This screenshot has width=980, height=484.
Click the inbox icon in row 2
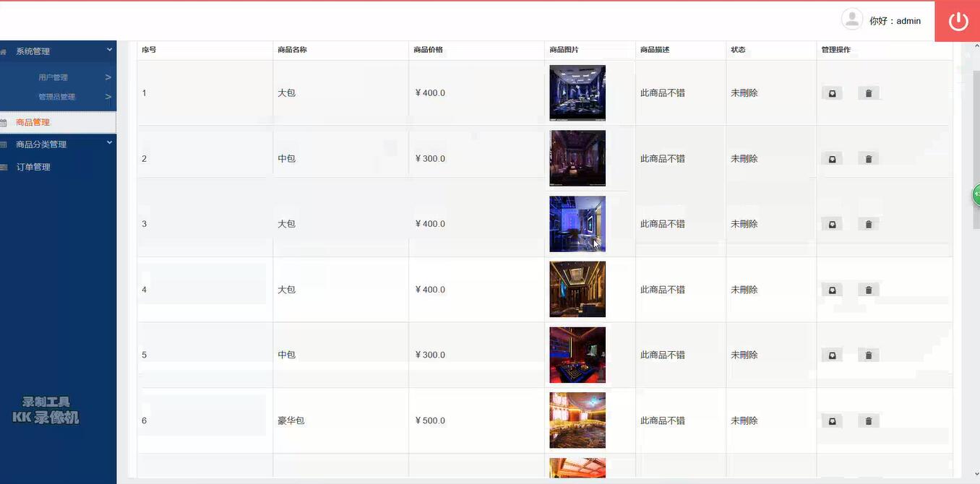click(x=832, y=159)
